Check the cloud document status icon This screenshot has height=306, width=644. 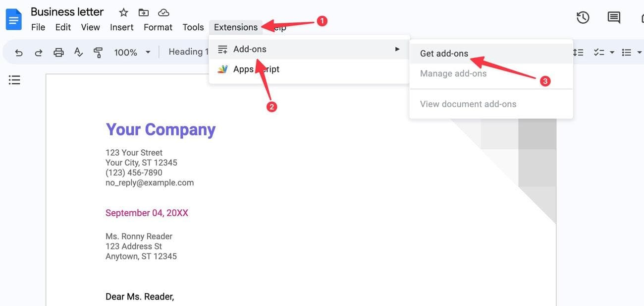163,12
